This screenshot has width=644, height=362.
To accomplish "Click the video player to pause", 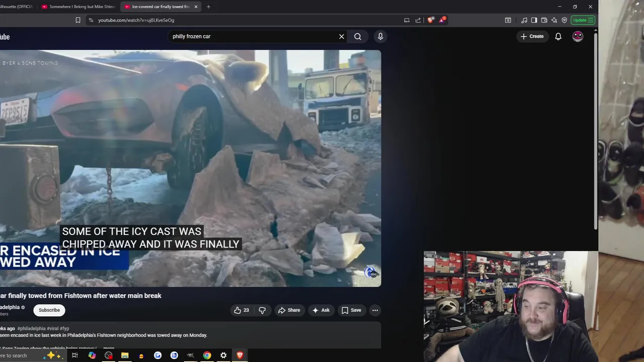I will 190,168.
